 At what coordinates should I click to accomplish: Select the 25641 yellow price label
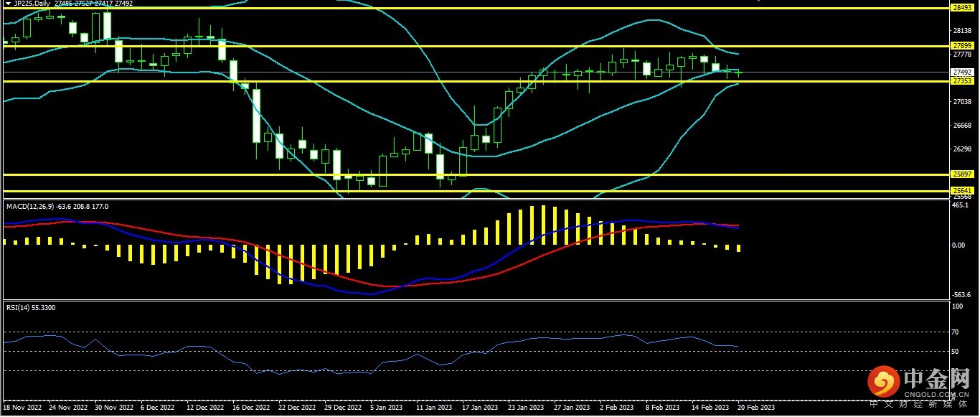961,190
